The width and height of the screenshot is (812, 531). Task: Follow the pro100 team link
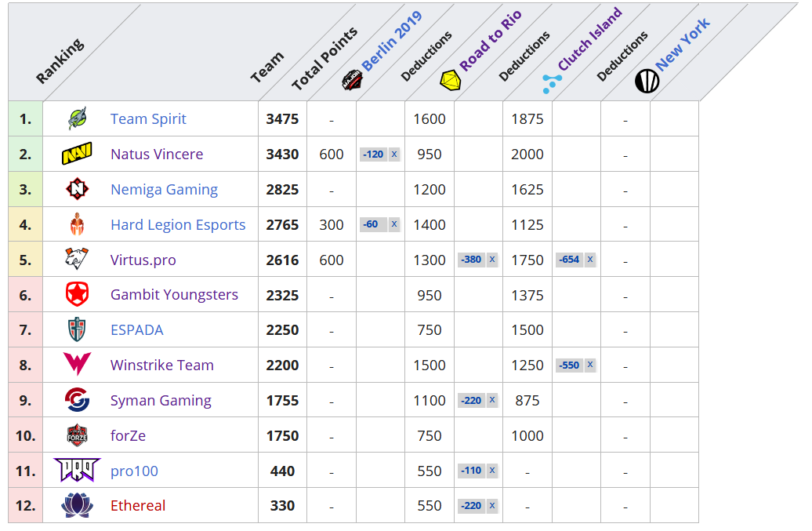click(134, 471)
